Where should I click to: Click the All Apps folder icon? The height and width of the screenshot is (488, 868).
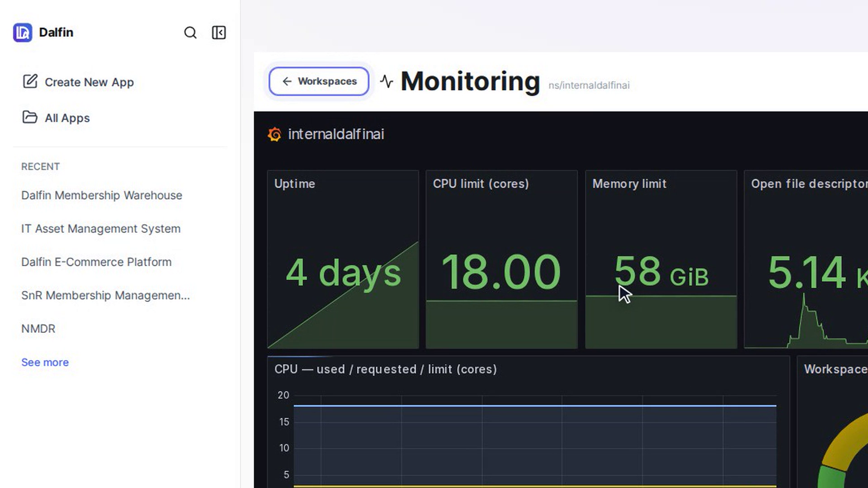30,117
